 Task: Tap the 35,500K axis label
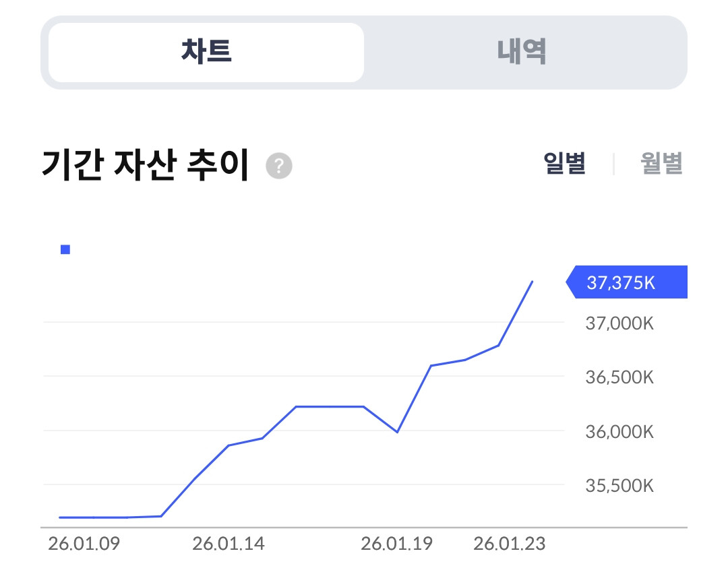point(619,485)
